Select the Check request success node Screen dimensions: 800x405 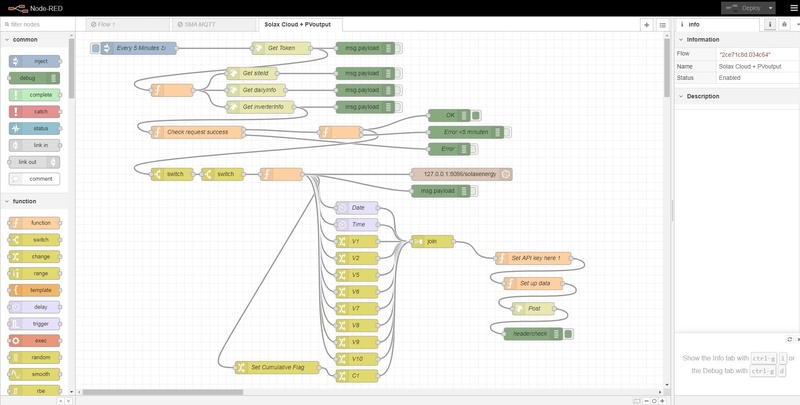(198, 132)
